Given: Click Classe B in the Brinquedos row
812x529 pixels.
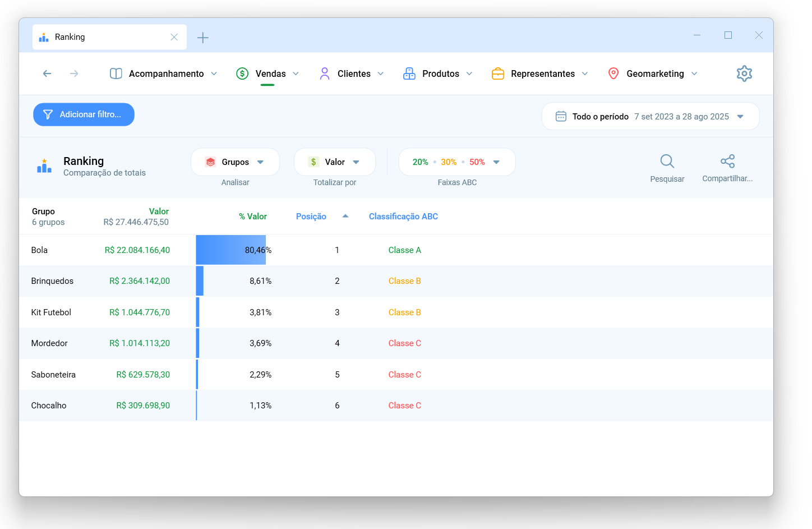Looking at the screenshot, I should pyautogui.click(x=404, y=281).
